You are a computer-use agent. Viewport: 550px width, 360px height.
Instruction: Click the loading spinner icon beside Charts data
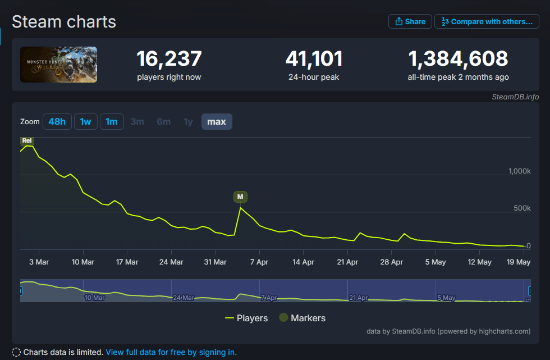pyautogui.click(x=16, y=352)
